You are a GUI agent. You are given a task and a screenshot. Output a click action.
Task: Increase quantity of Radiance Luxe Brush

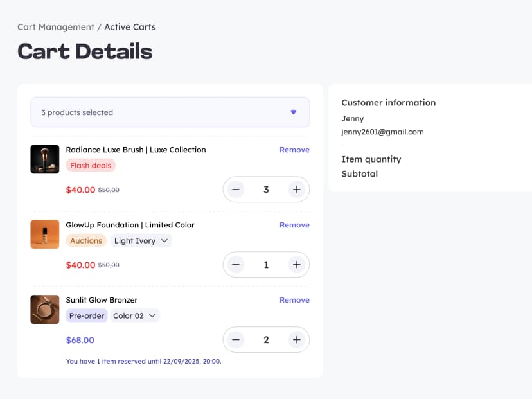[x=296, y=190]
